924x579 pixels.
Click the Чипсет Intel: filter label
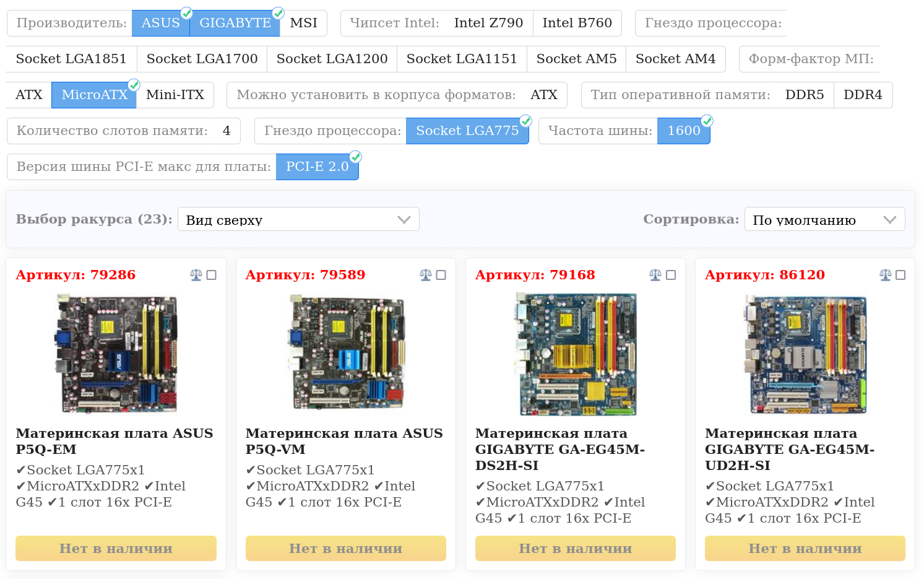(x=395, y=23)
